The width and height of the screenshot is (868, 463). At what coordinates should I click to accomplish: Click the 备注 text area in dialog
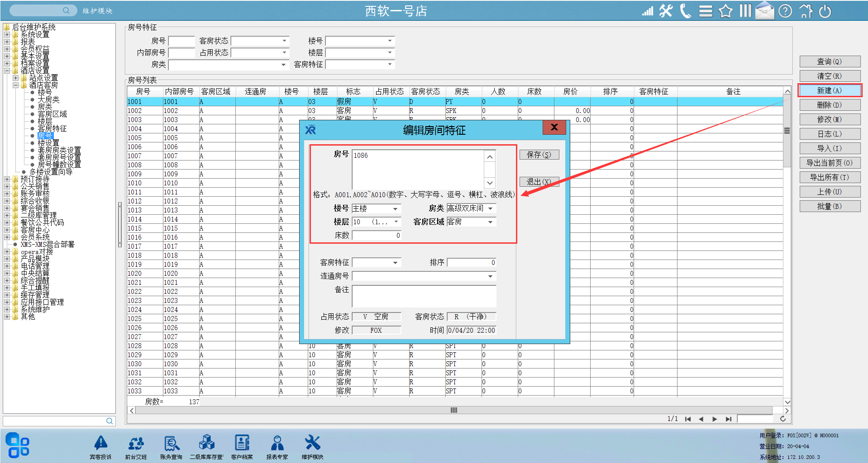click(x=424, y=296)
